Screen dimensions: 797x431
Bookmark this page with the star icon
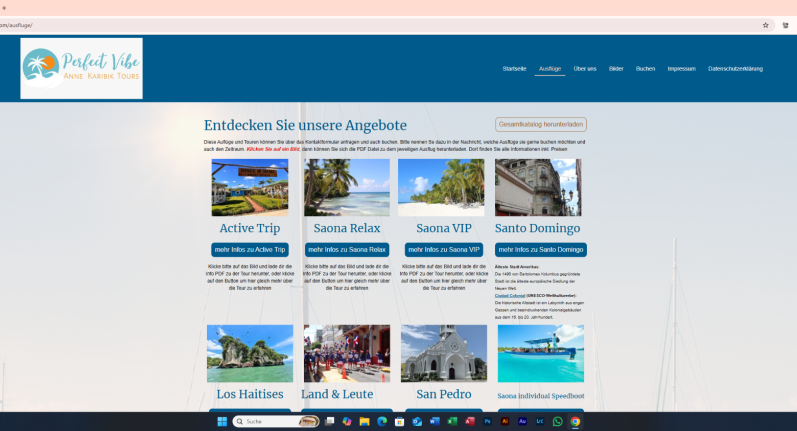click(765, 25)
